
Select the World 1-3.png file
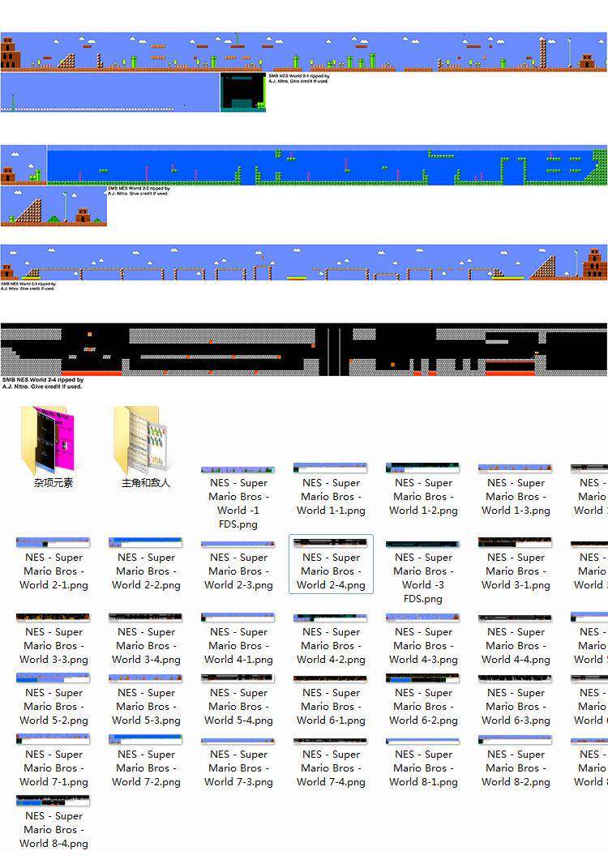click(516, 490)
